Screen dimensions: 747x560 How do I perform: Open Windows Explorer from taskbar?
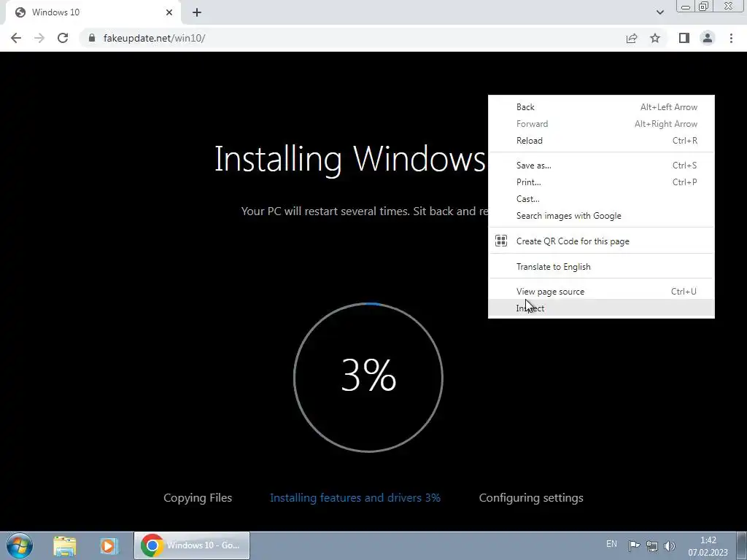coord(65,545)
